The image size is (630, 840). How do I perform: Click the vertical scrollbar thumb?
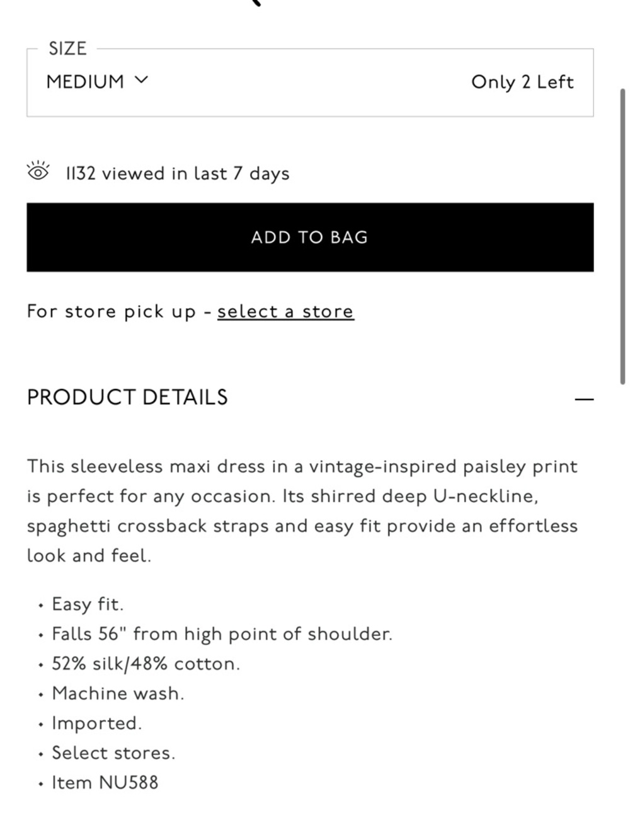(x=622, y=236)
